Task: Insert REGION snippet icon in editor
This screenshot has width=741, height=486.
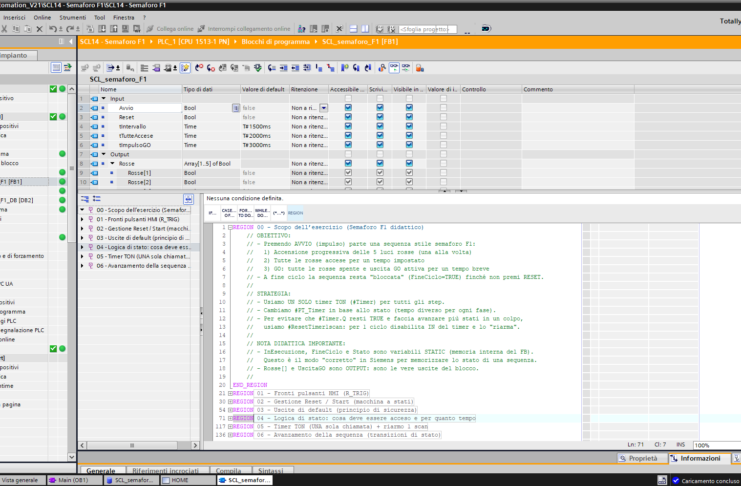Action: [295, 213]
